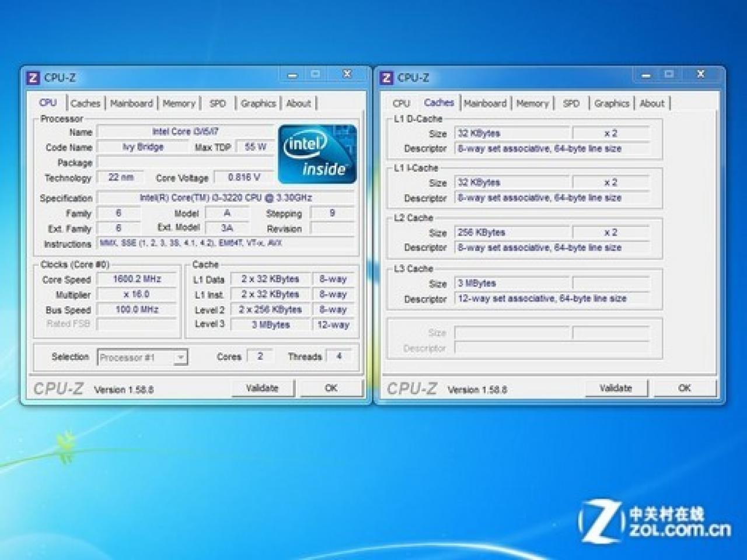Expand the Processor #1 selection dropdown
Viewport: 747px width, 560px height.
(x=181, y=357)
